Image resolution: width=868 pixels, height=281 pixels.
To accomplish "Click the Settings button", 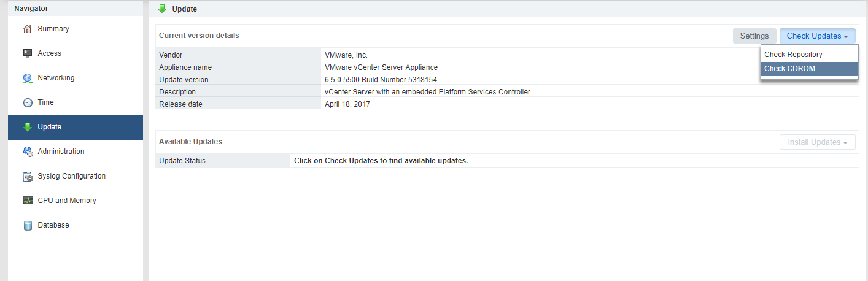I will coord(754,36).
